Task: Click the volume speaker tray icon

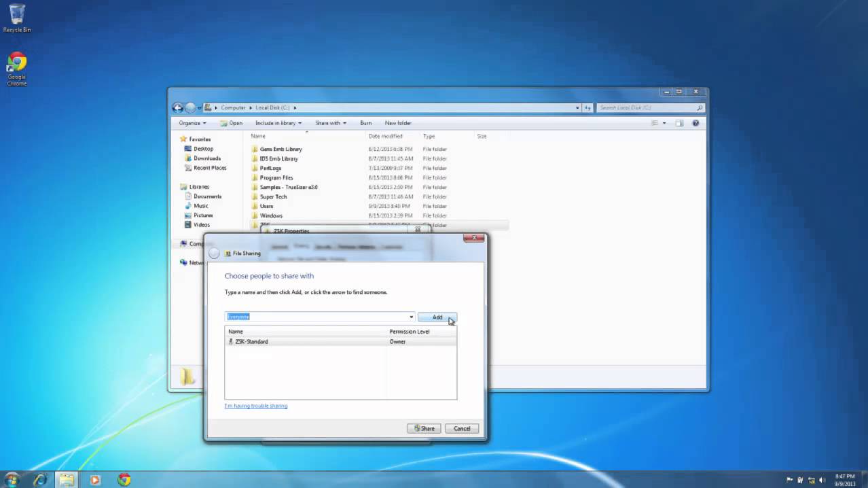Action: point(822,480)
